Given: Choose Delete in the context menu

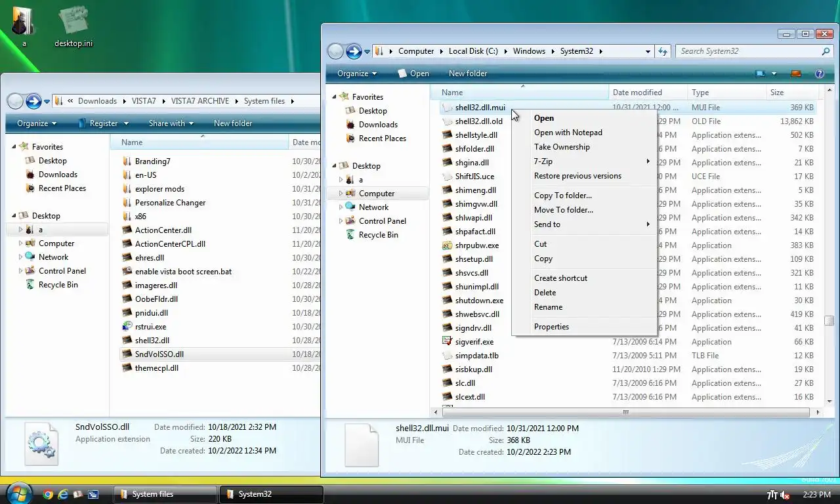Looking at the screenshot, I should (x=545, y=293).
